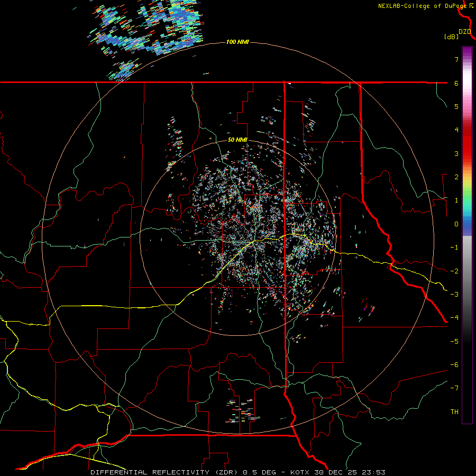The image size is (476, 476).
Task: Click the [dB] units label
Action: pyautogui.click(x=452, y=37)
